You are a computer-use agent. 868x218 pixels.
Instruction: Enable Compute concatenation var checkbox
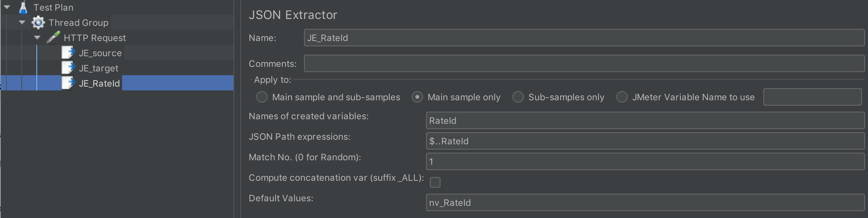pyautogui.click(x=435, y=182)
